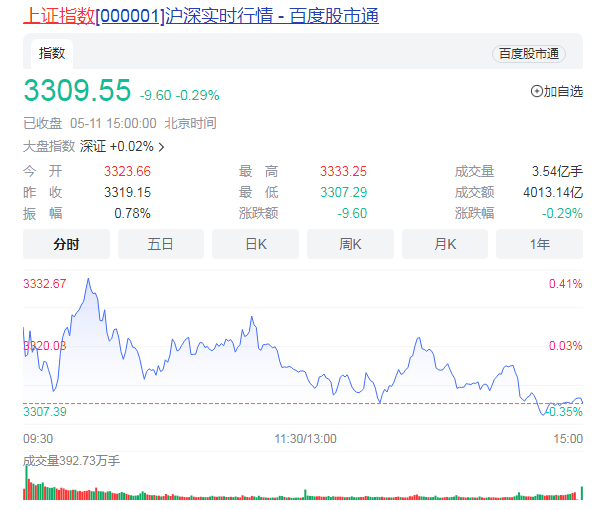Click the plus icon beside 加自选

tap(536, 91)
